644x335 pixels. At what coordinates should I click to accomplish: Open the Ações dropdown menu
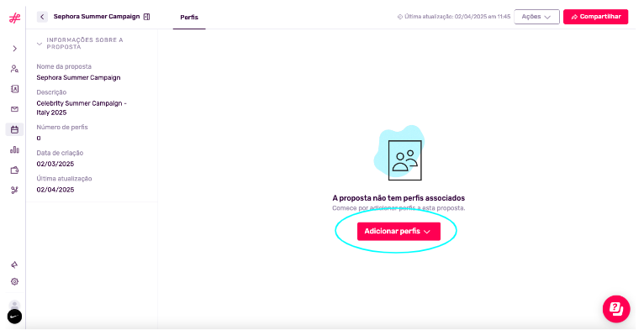(536, 17)
